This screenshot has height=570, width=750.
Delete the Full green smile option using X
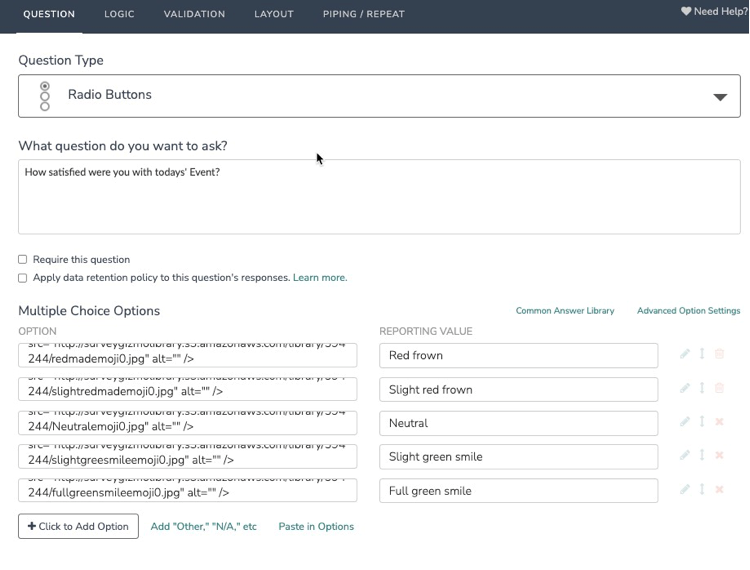pos(719,490)
